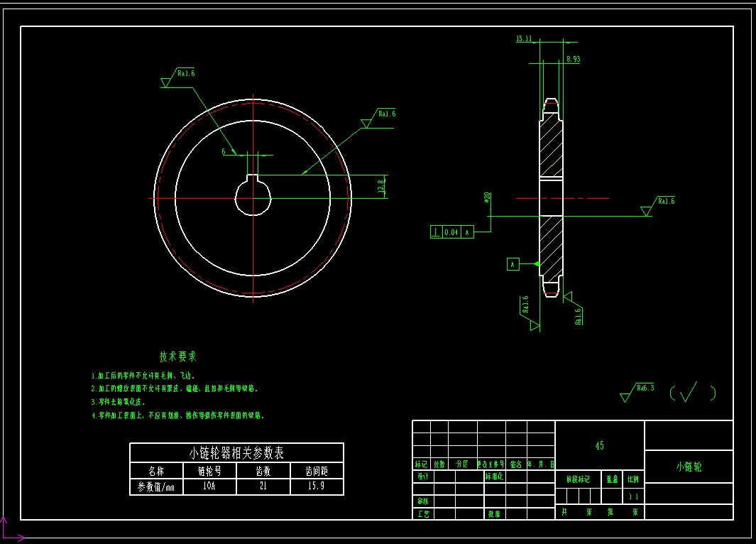This screenshot has width=756, height=544.
Task: Select the "参数值/mm" row label cell
Action: tap(156, 486)
